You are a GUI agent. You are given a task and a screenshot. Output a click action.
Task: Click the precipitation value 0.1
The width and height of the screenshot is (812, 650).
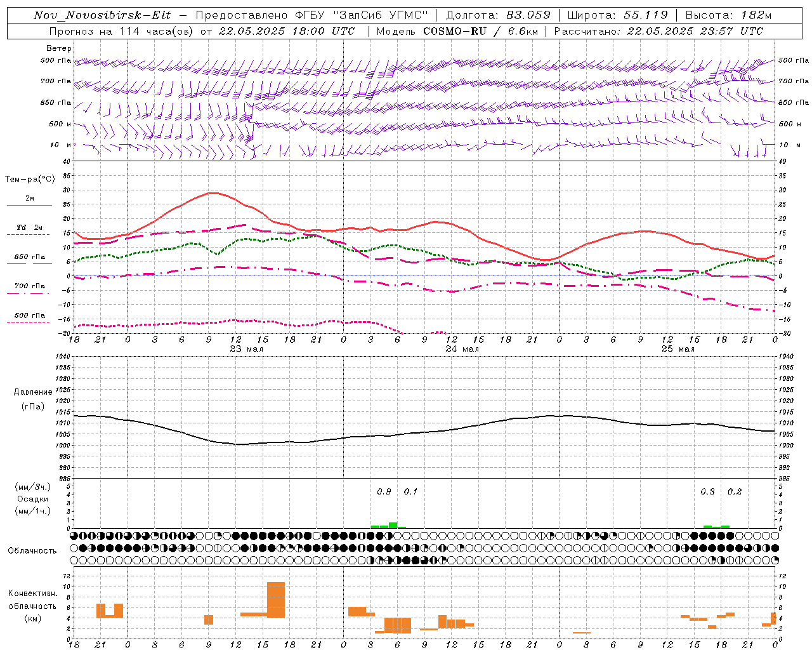click(x=410, y=492)
